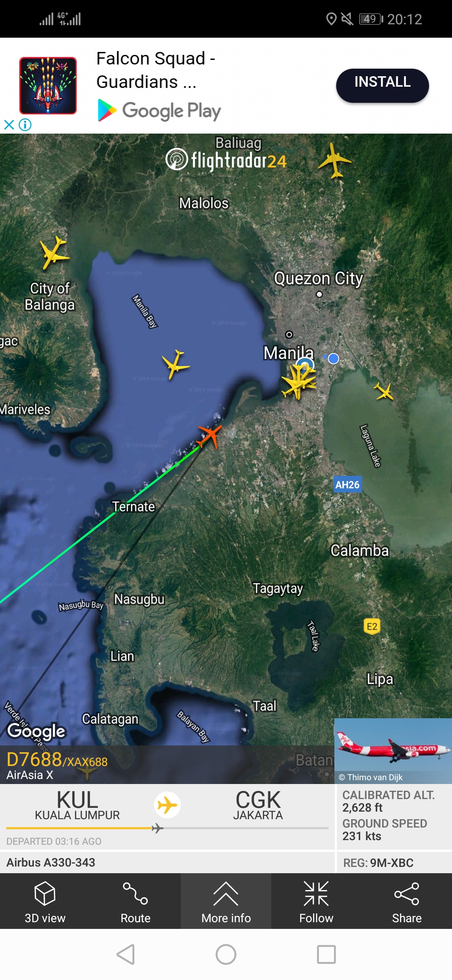This screenshot has width=452, height=980.
Task: Close the ad banner
Action: pos(9,125)
